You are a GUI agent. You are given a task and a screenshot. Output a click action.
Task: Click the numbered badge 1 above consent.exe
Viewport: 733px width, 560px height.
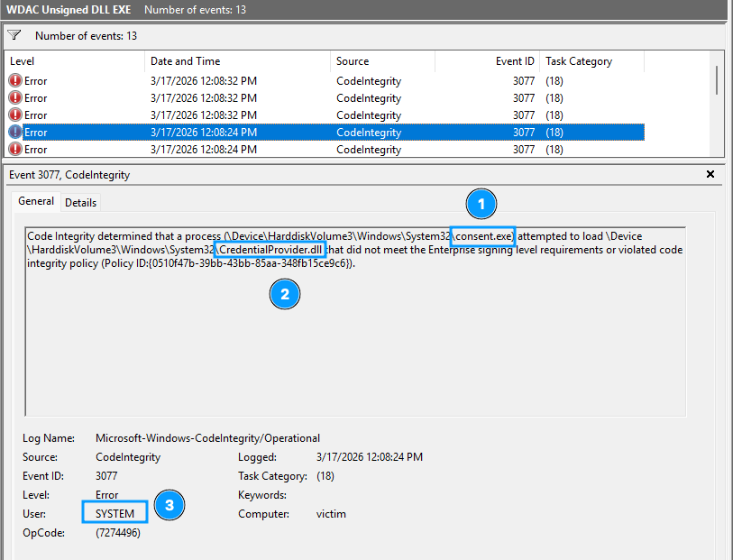(481, 204)
